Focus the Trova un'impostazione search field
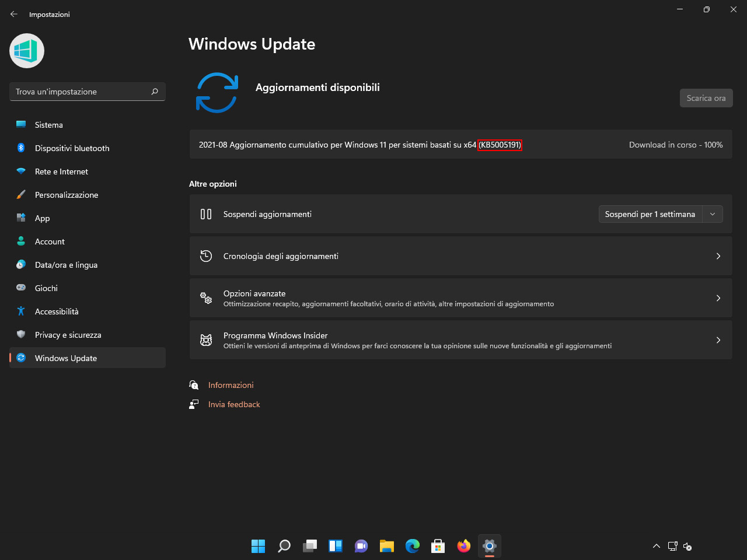 coord(88,92)
